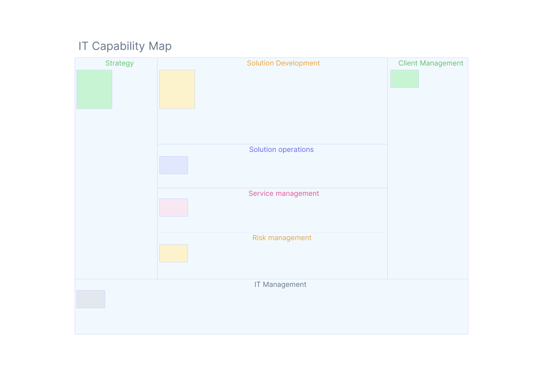543x392 pixels.
Task: Click the IT Management heading
Action: tap(280, 284)
